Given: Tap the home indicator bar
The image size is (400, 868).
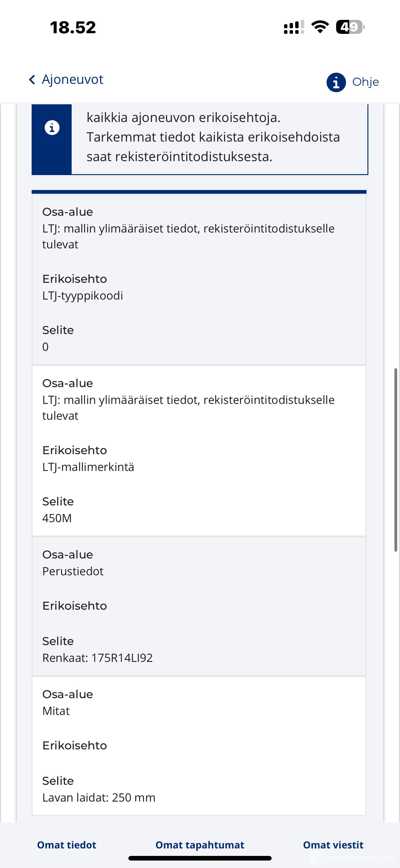Looking at the screenshot, I should [200, 858].
